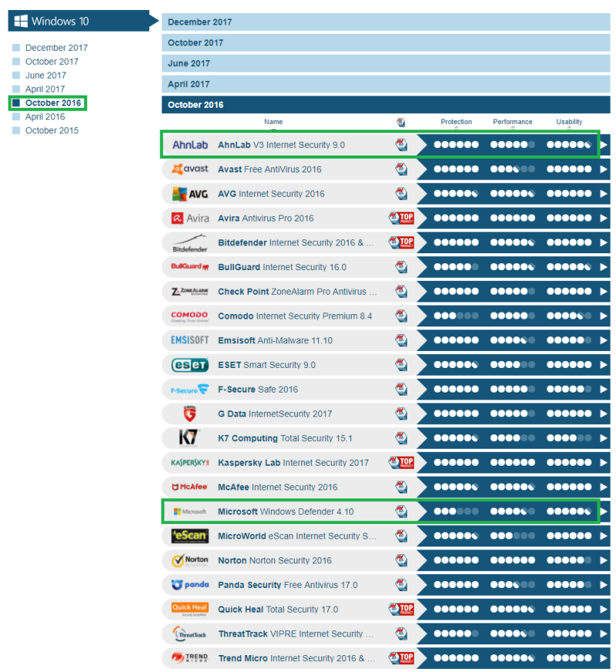
Task: Click Protection rating dots for Microsoft Windows Defender
Action: [456, 511]
